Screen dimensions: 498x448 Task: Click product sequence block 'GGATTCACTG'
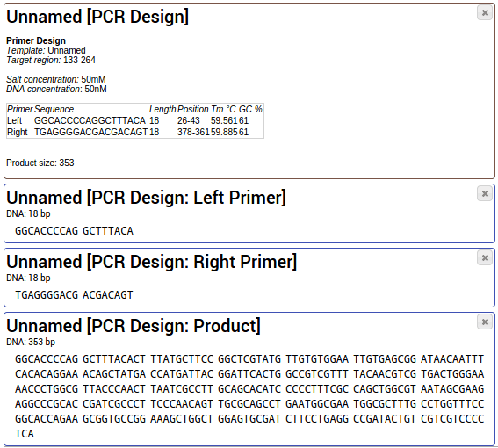249,374
